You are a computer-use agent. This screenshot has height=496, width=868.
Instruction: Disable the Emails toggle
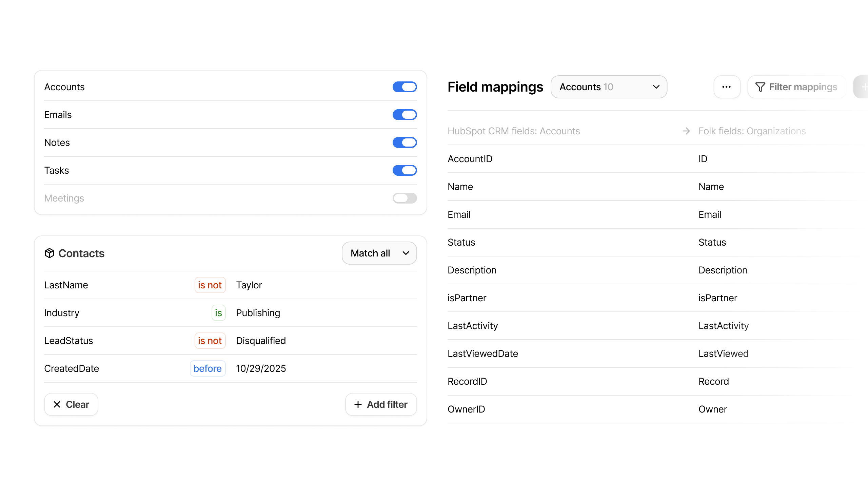coord(405,115)
